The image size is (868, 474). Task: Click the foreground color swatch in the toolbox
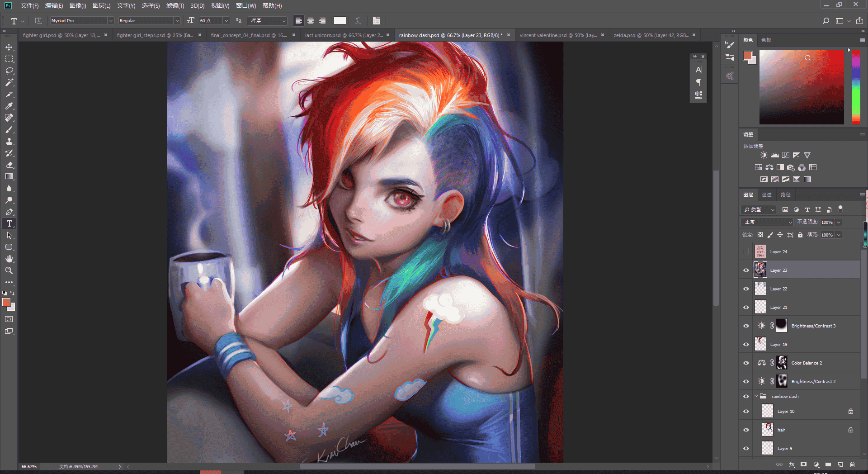click(6, 303)
